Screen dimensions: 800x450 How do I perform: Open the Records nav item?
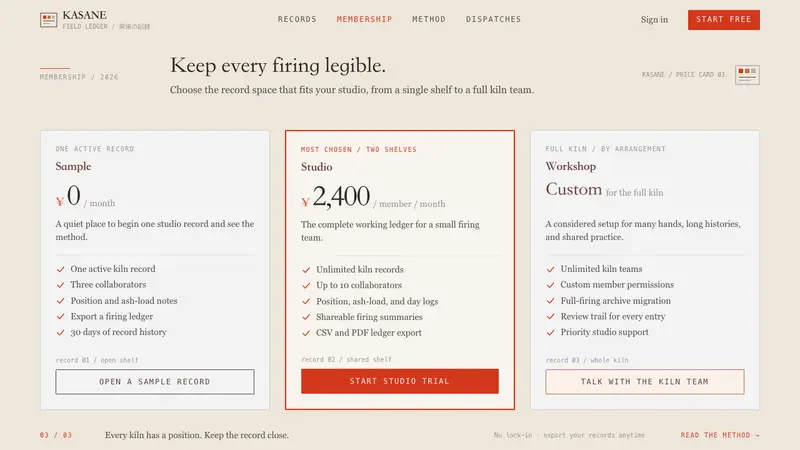coord(297,19)
